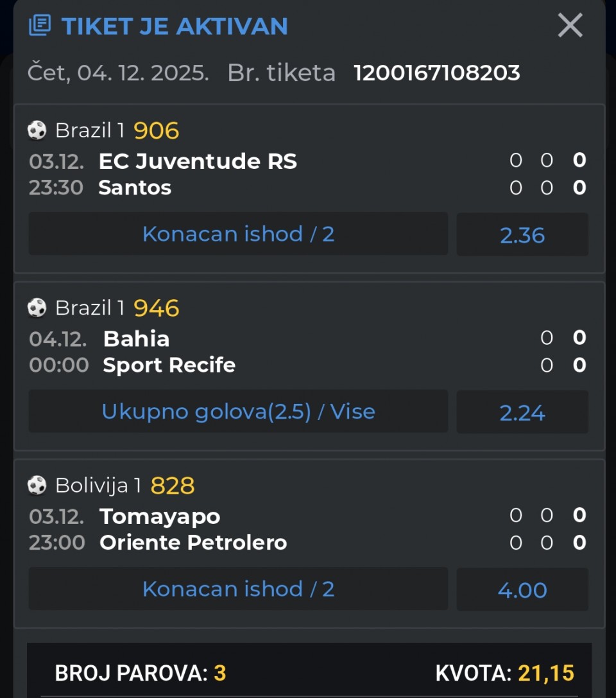The image size is (616, 698).
Task: Select Ukupno golova(2.5) / Vise bet
Action: pyautogui.click(x=238, y=412)
